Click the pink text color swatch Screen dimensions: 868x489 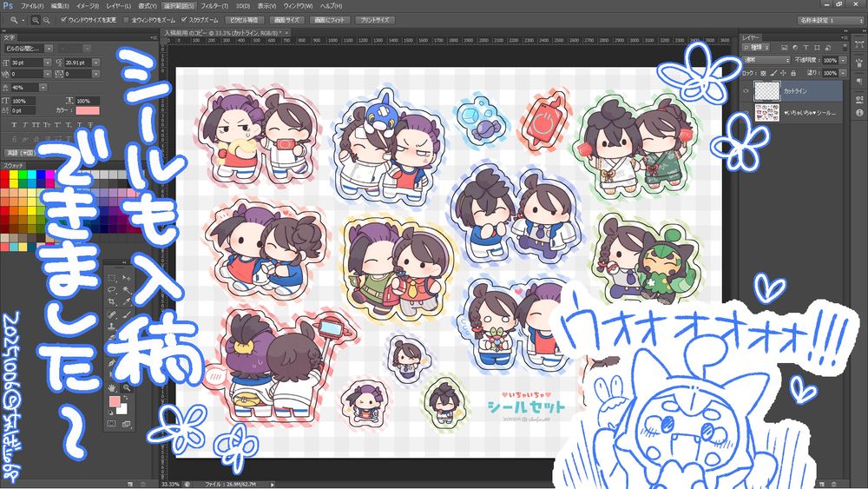pyautogui.click(x=88, y=111)
